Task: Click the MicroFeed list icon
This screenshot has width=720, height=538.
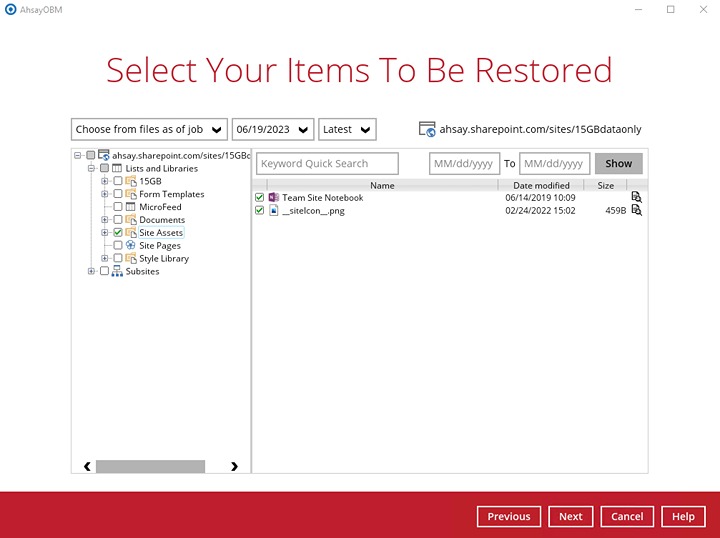Action: 130,207
